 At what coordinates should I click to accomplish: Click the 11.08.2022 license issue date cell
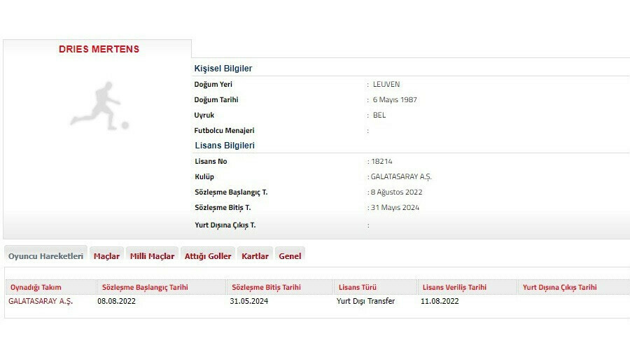pyautogui.click(x=440, y=302)
